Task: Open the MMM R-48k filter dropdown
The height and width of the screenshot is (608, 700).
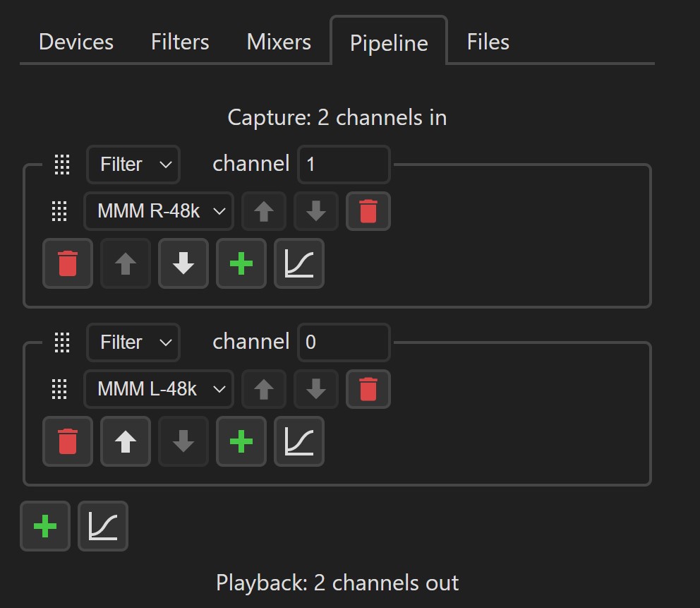Action: tap(159, 211)
